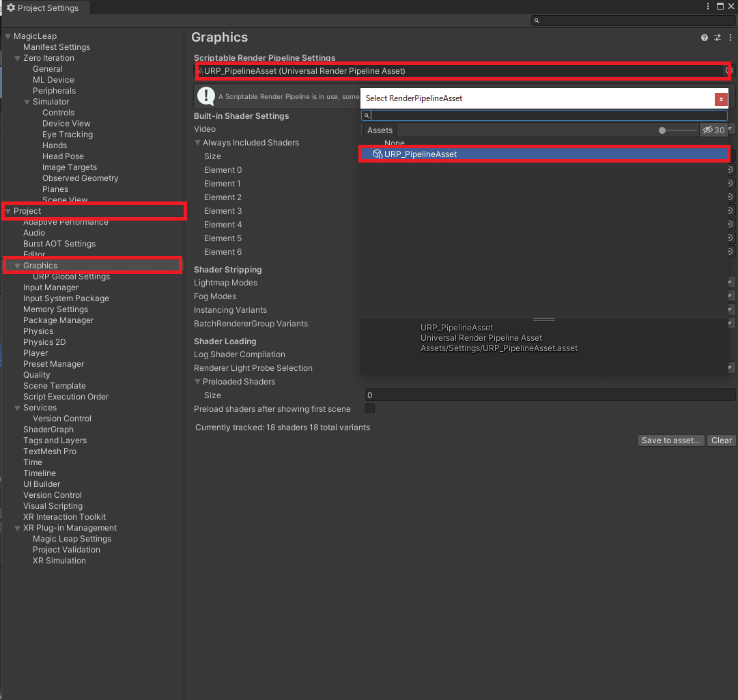Open the Lightmap Modes dropdown
Image resolution: width=738 pixels, height=700 pixels.
point(731,283)
